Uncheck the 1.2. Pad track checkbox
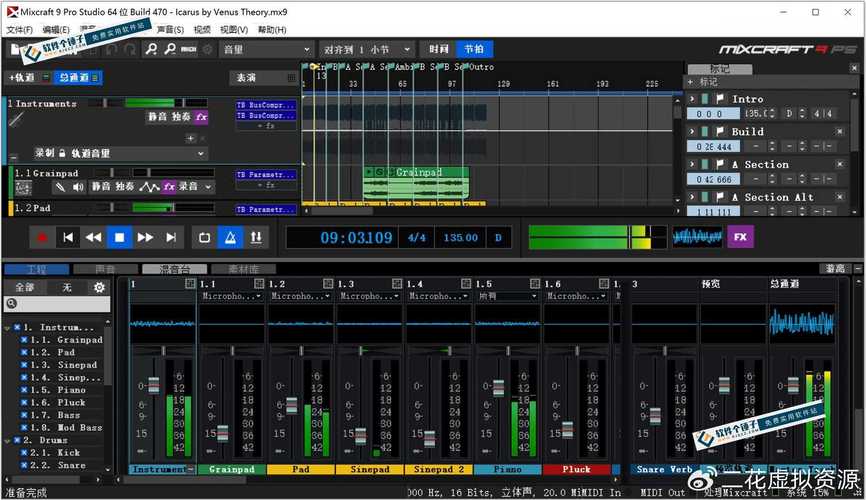866x500 pixels. click(x=25, y=353)
